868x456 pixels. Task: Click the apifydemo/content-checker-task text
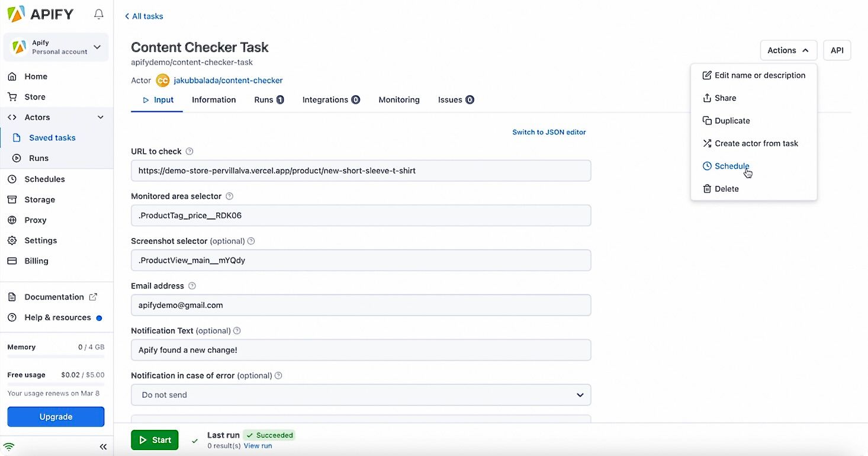click(x=192, y=62)
